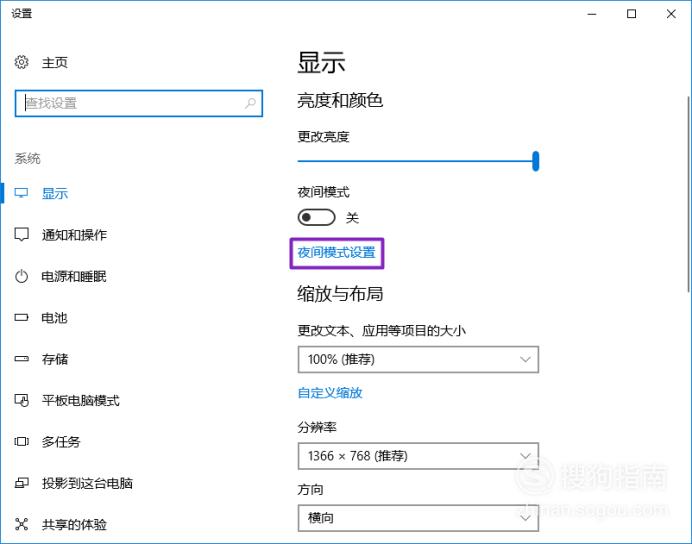Image resolution: width=692 pixels, height=544 pixels.
Task: Click the 更改亮度 label
Action: pyautogui.click(x=323, y=137)
